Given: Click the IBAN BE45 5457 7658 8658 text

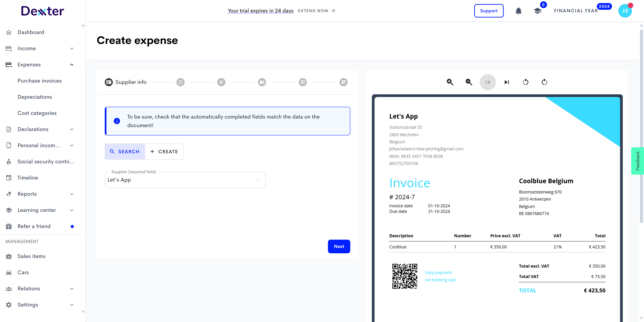Looking at the screenshot, I should click(416, 156).
